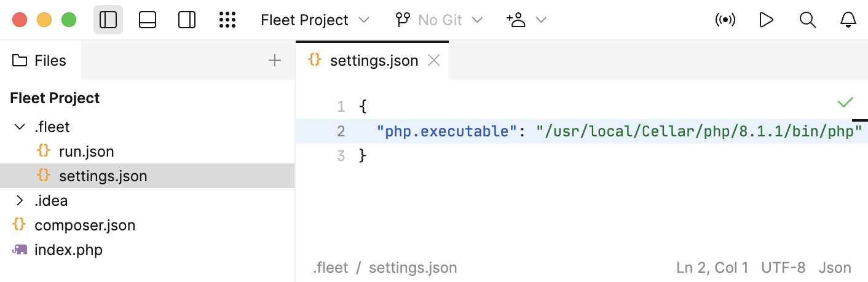Click the UTF-8 encoding in status bar
The image size is (868, 282).
click(783, 268)
